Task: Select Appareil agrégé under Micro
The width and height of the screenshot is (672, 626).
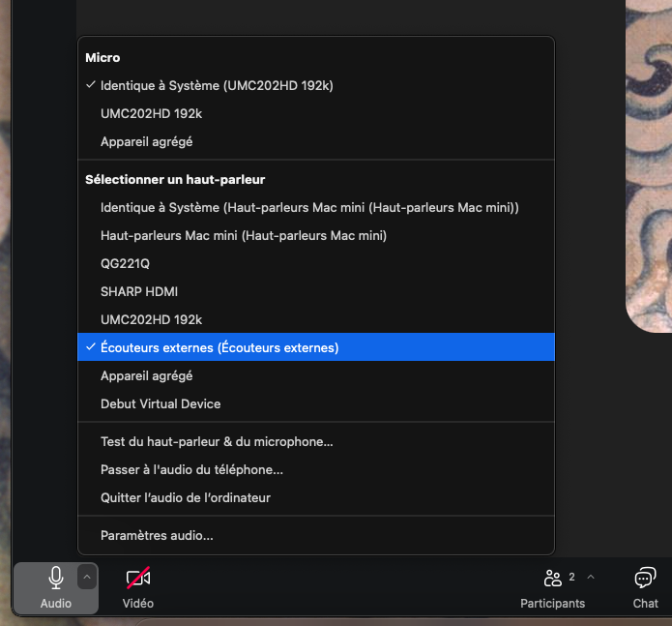Action: 146,141
